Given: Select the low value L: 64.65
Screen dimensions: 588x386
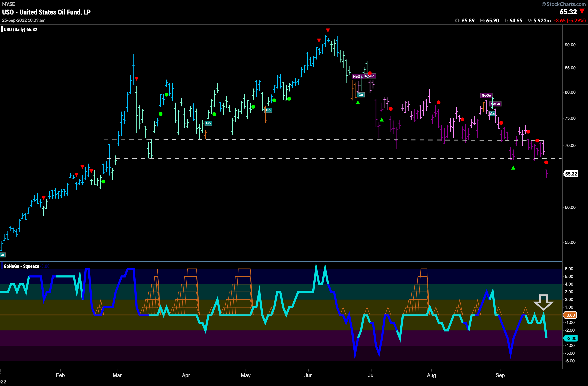Looking at the screenshot, I should (x=513, y=21).
